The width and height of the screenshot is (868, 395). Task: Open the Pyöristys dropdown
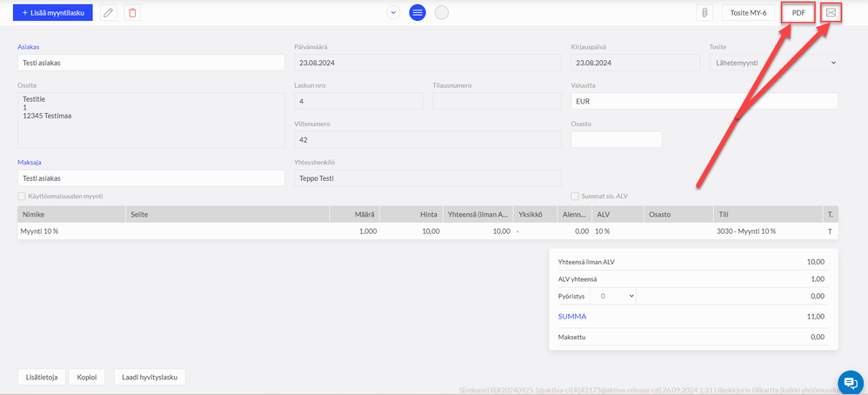(613, 297)
